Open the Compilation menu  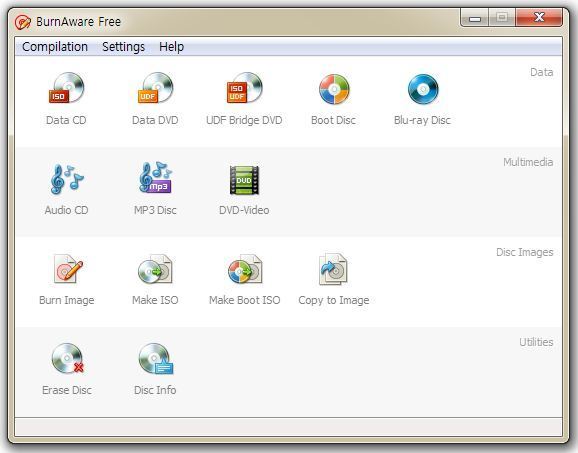click(55, 47)
